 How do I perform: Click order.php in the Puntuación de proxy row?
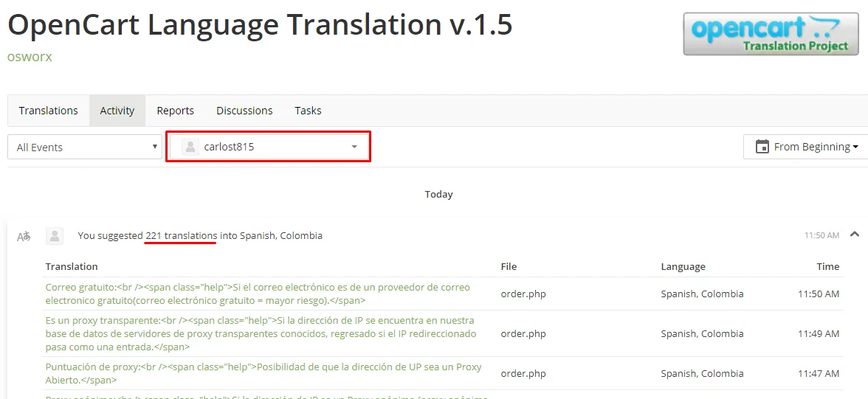coord(523,373)
